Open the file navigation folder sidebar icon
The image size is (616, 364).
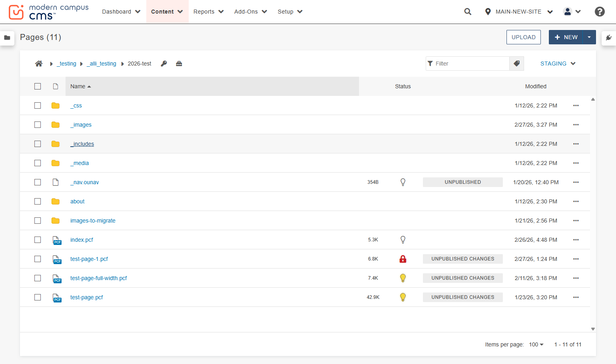[x=7, y=38]
